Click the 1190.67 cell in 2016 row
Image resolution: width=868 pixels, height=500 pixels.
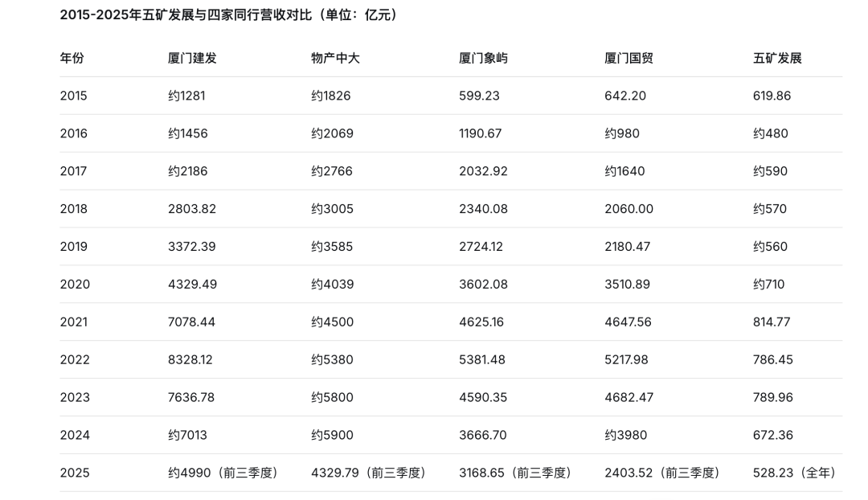tap(480, 133)
